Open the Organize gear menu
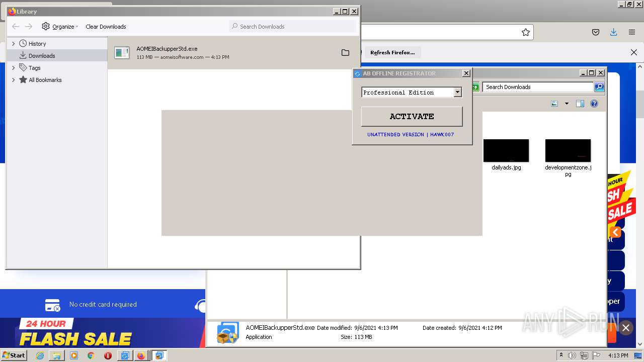This screenshot has height=362, width=644. (x=60, y=27)
